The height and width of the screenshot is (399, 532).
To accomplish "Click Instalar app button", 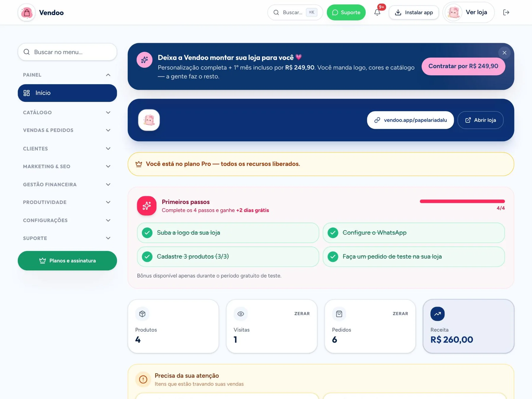I will 414,12.
